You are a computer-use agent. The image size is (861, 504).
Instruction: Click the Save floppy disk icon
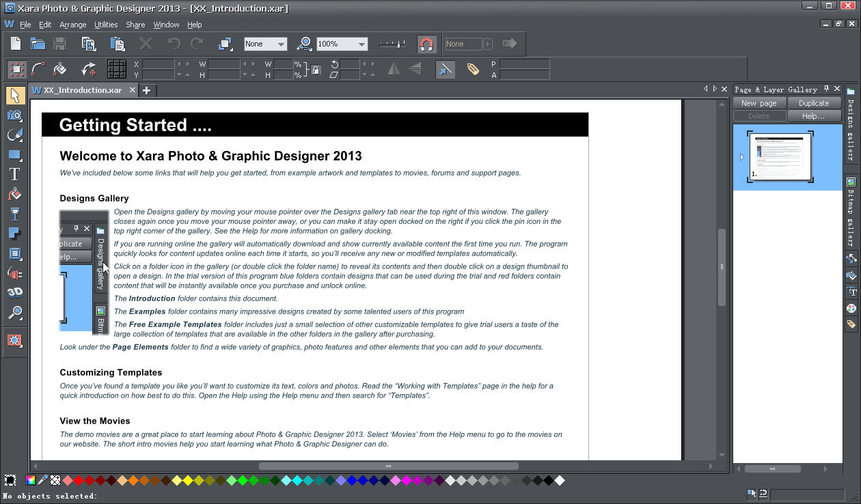(60, 44)
